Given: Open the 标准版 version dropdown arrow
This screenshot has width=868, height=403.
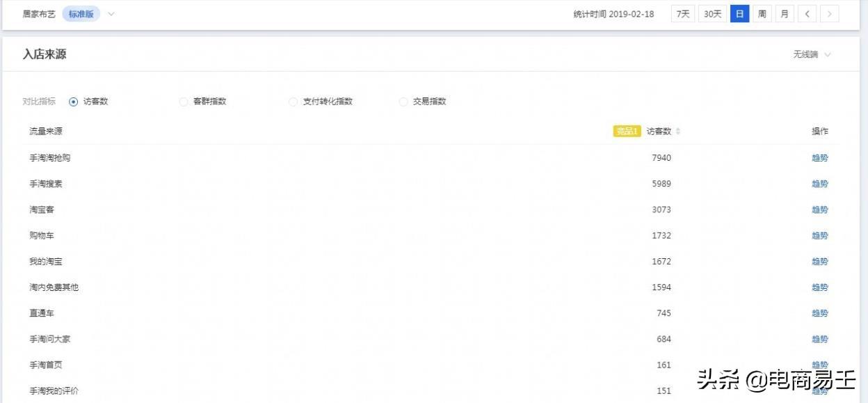Looking at the screenshot, I should (111, 14).
